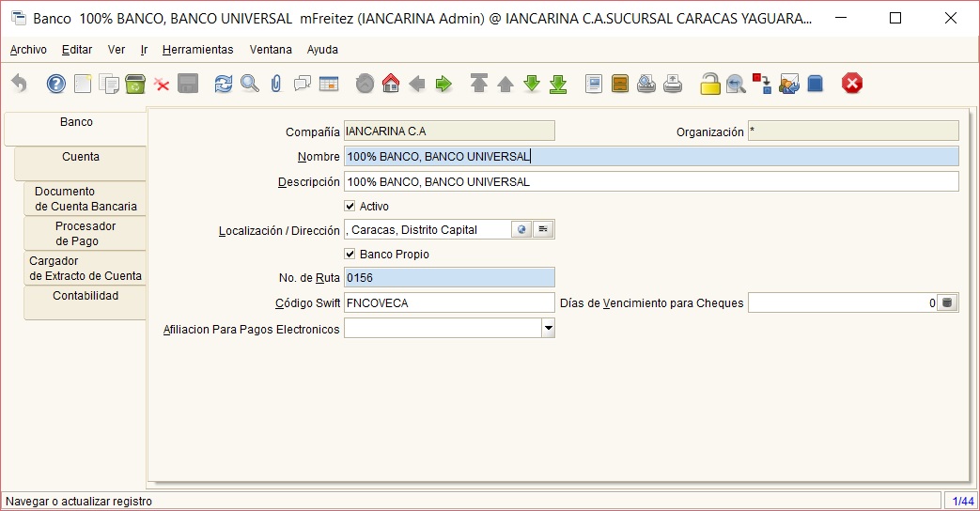The height and width of the screenshot is (511, 980).
Task: Go to detail tab with the green right arrow
Action: click(x=443, y=83)
